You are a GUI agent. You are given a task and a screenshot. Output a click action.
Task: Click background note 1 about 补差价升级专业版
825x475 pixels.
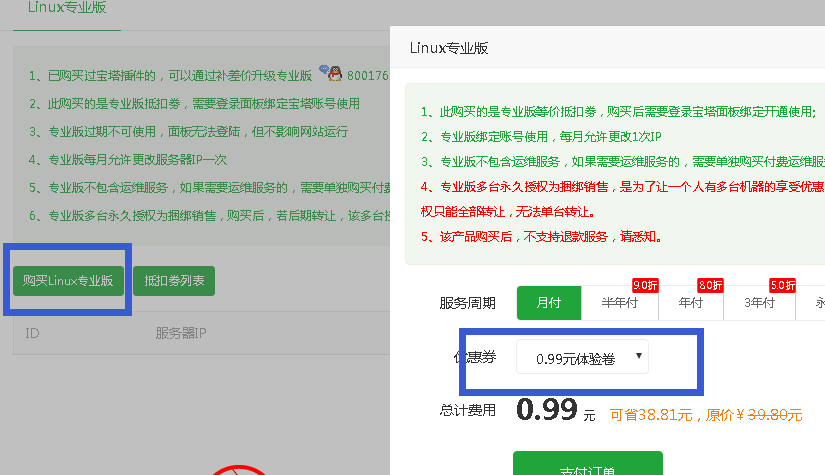[170, 76]
